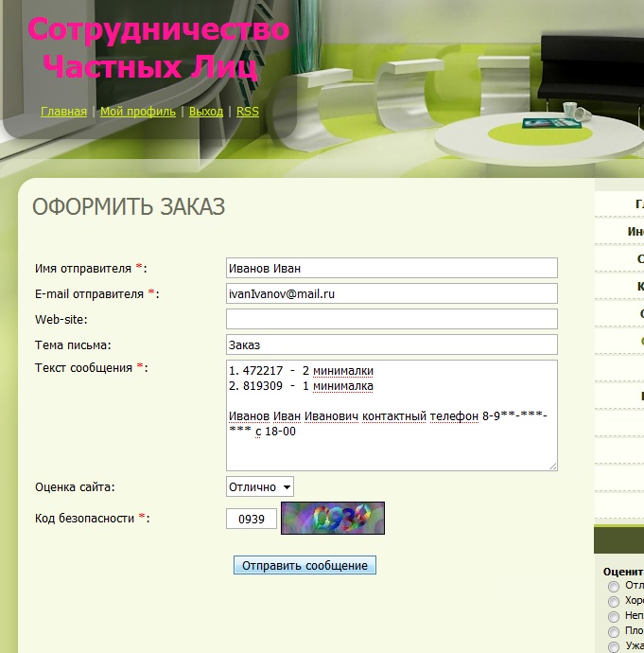Click the textarea resize grip corner
Screen dimensions: 644x653
pos(552,465)
